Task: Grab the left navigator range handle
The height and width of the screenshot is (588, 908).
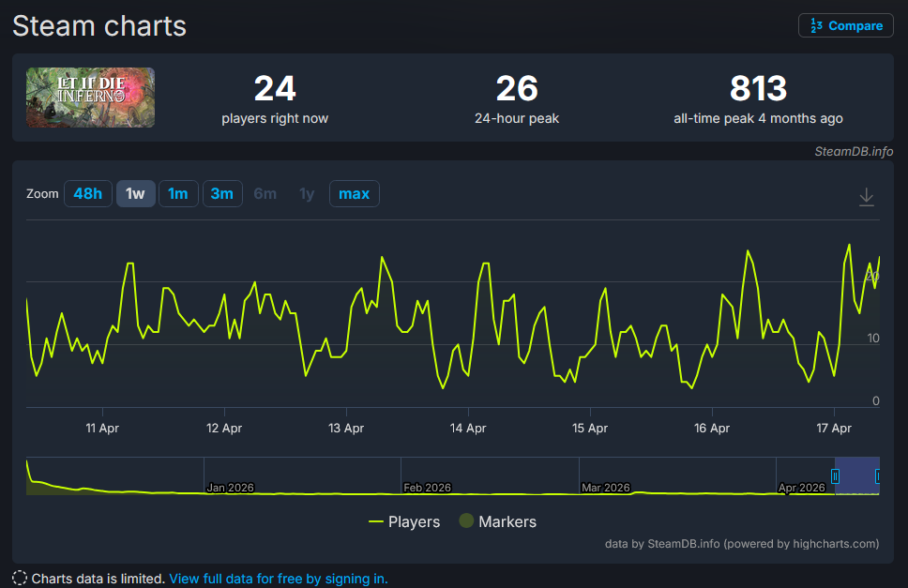Action: [835, 476]
